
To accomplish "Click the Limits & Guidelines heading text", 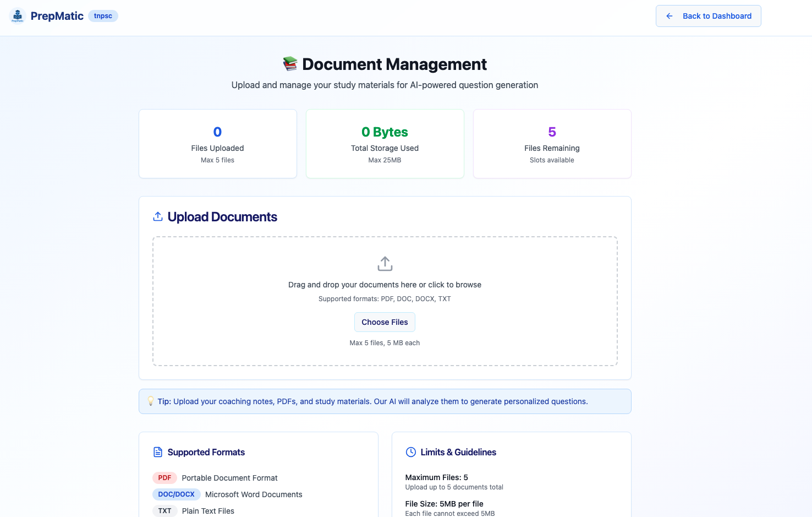I will pyautogui.click(x=458, y=451).
